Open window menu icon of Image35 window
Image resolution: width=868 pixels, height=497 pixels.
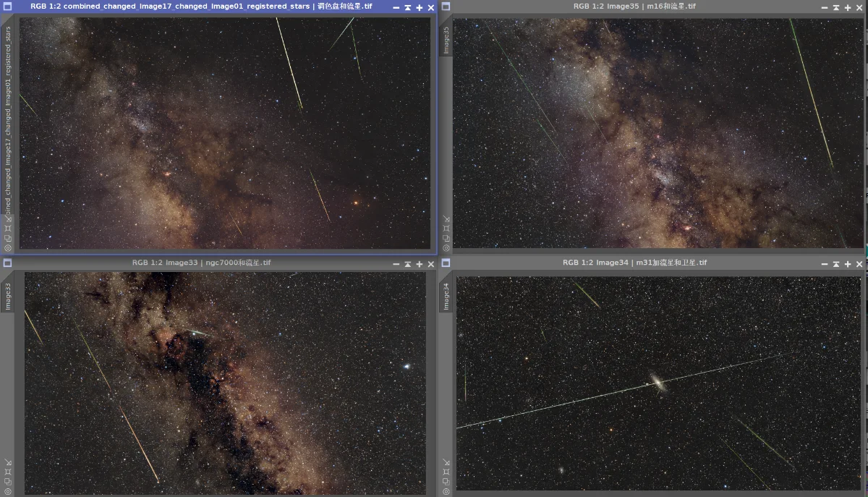click(x=446, y=7)
